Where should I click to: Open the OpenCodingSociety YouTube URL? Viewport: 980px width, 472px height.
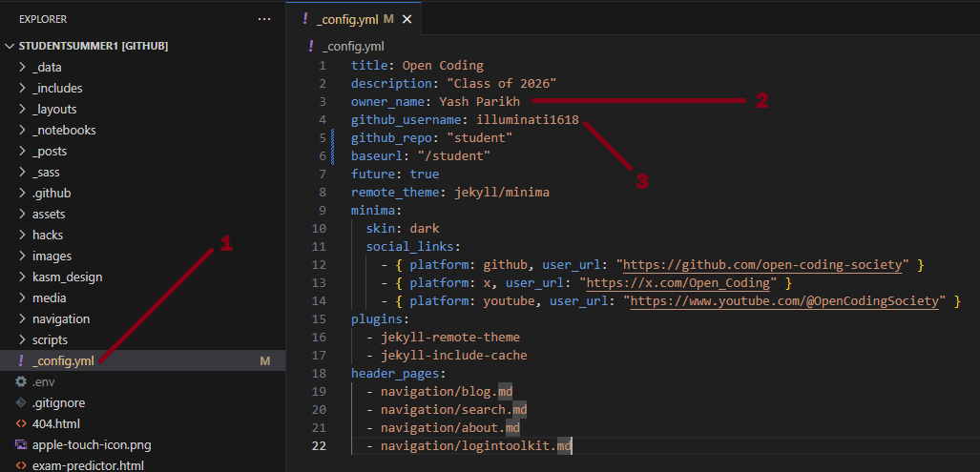pos(782,301)
